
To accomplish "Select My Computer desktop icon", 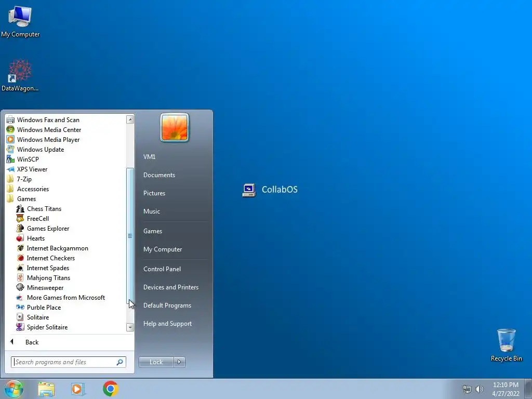I will pyautogui.click(x=20, y=22).
